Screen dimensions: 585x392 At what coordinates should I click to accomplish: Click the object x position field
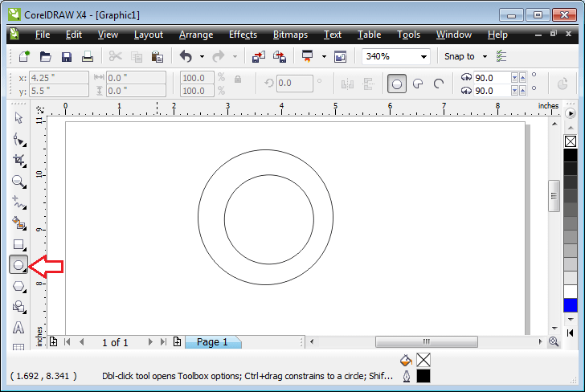[x=56, y=78]
